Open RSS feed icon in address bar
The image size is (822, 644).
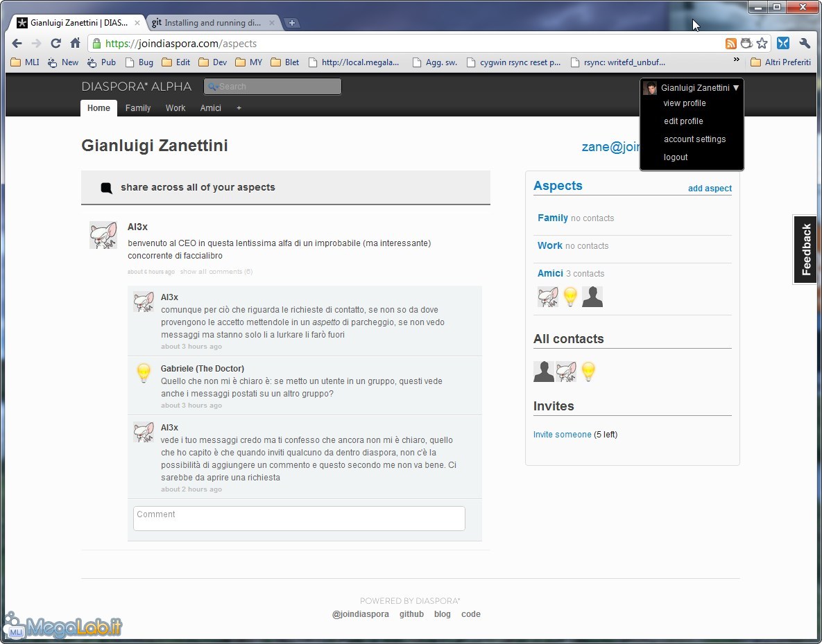tap(731, 44)
